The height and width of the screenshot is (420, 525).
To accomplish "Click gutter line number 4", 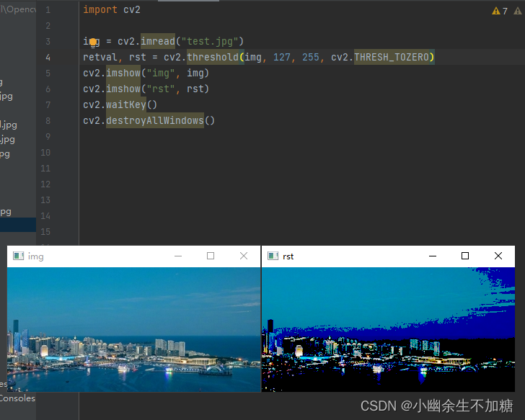I will pos(48,58).
